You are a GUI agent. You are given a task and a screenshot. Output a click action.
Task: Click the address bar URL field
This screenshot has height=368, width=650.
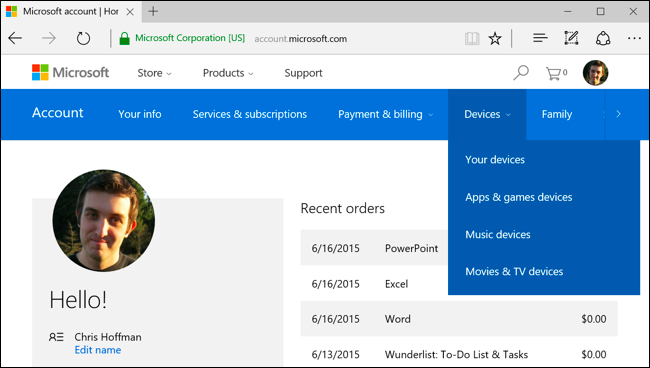[x=301, y=39]
